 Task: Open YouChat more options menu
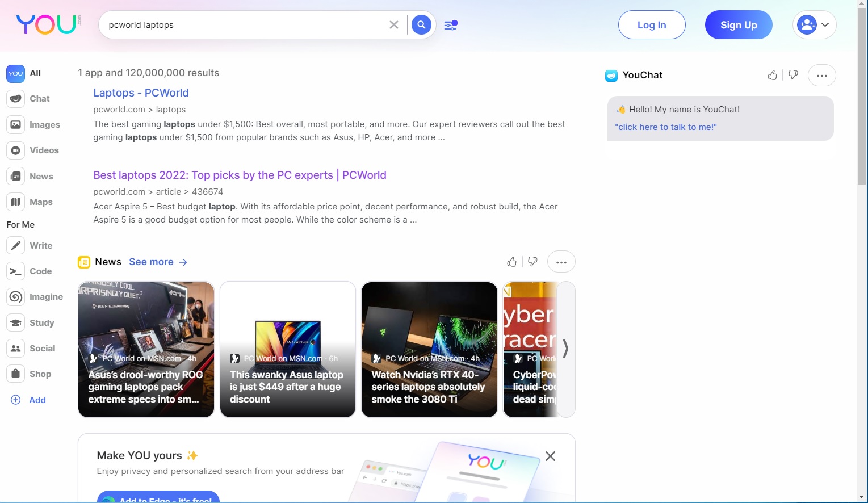click(x=822, y=76)
